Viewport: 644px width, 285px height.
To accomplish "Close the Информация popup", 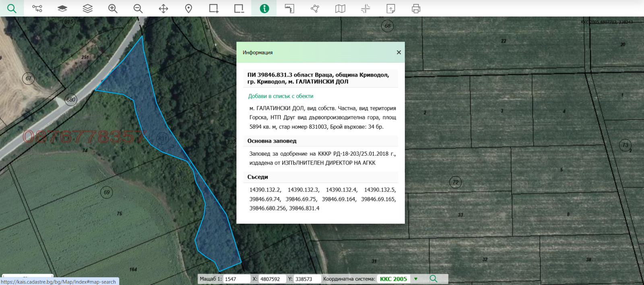I will (398, 52).
